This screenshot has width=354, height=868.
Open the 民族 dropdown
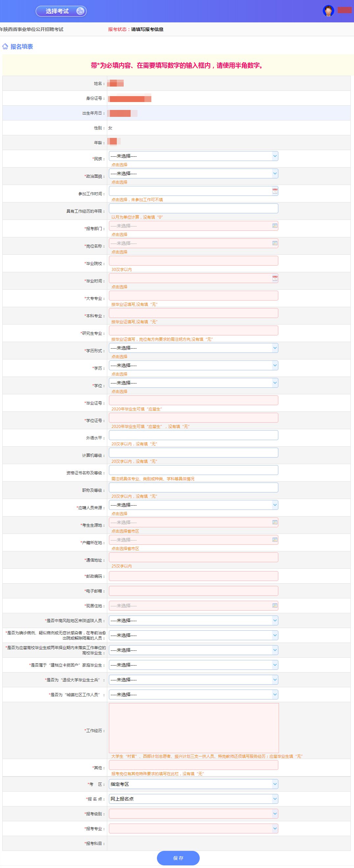point(193,156)
